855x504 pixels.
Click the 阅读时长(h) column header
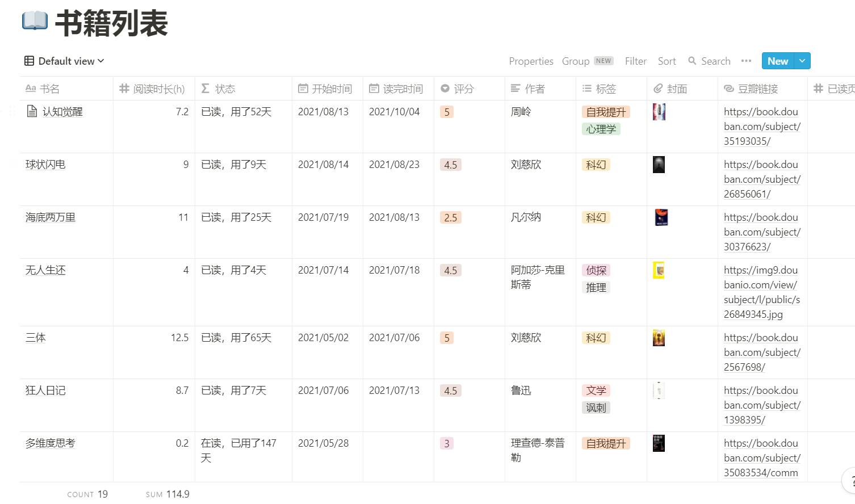click(154, 89)
